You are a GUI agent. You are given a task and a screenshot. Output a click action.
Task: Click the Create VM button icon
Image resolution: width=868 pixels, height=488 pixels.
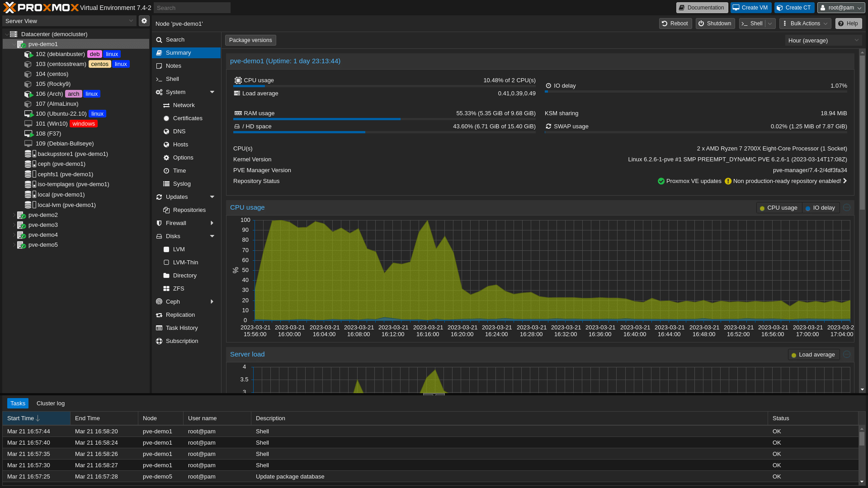736,7
